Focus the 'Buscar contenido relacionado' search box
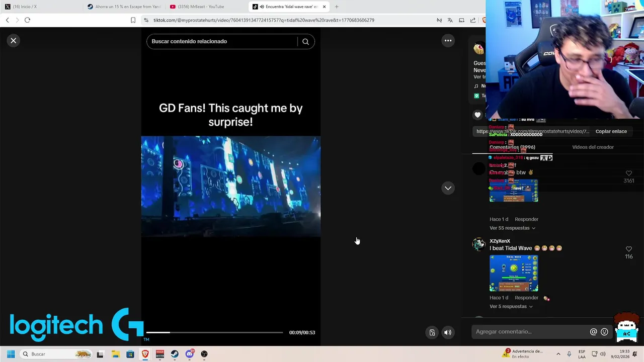644x362 pixels. click(x=222, y=42)
